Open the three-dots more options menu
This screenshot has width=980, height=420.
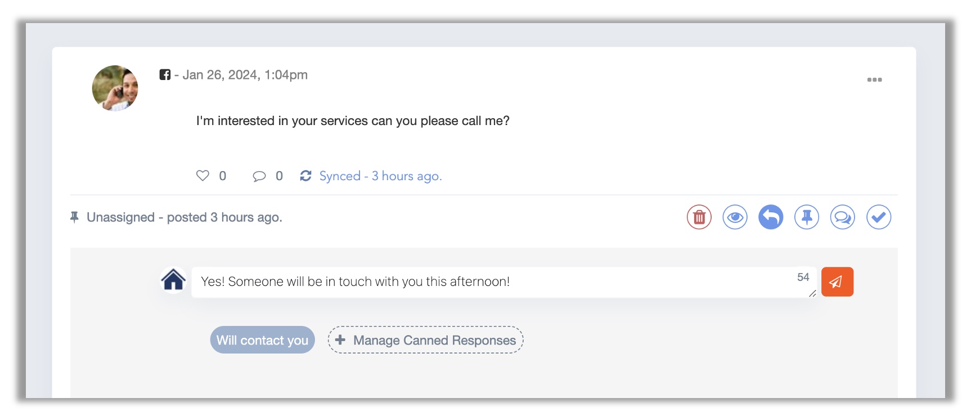(874, 79)
